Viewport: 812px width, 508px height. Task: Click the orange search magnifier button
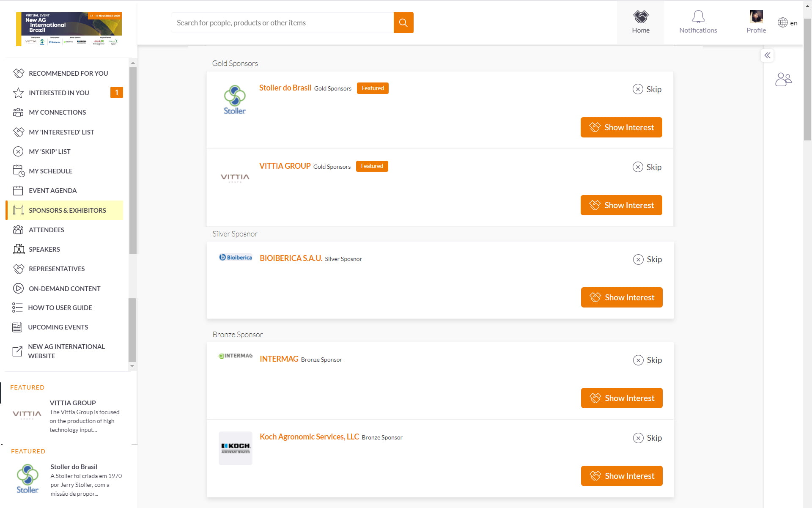coord(403,22)
